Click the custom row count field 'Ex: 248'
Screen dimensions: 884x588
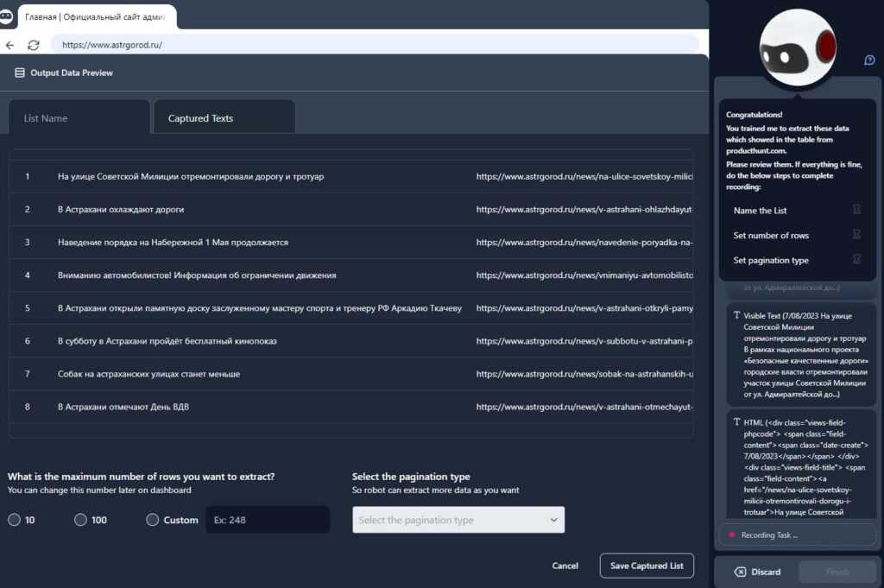click(x=268, y=520)
